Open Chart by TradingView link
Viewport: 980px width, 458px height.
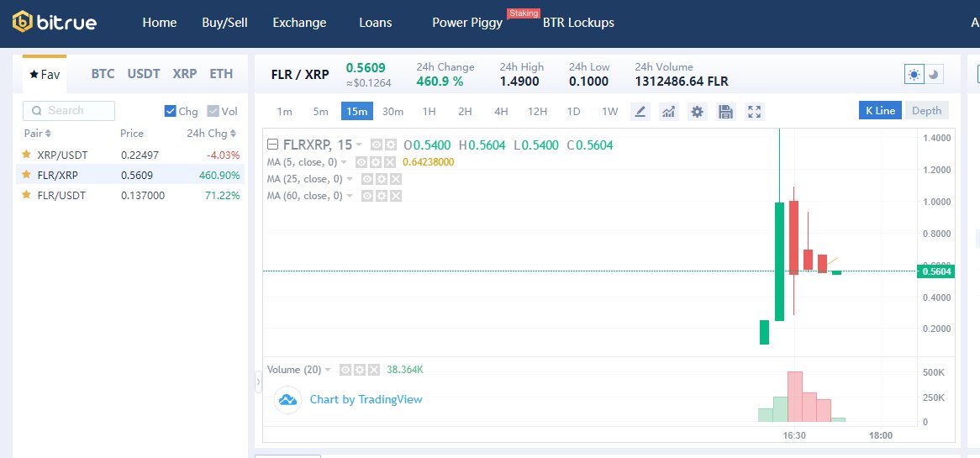(x=366, y=399)
